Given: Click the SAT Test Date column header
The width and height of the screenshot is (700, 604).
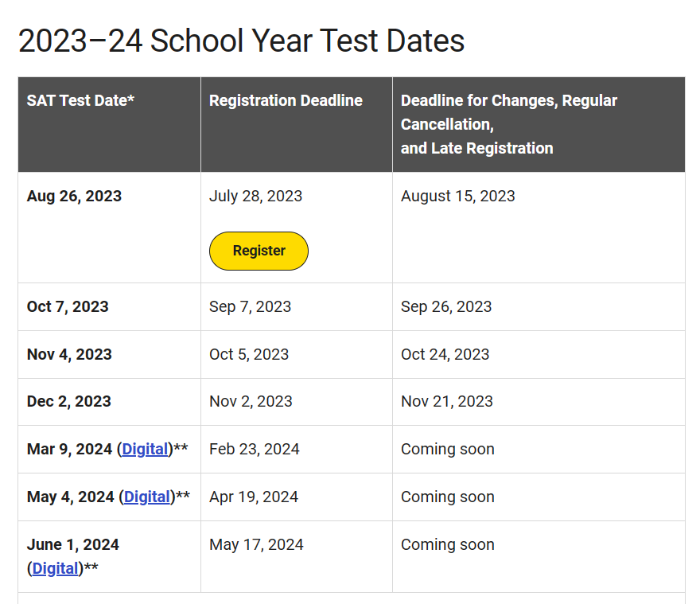Looking at the screenshot, I should [x=80, y=100].
